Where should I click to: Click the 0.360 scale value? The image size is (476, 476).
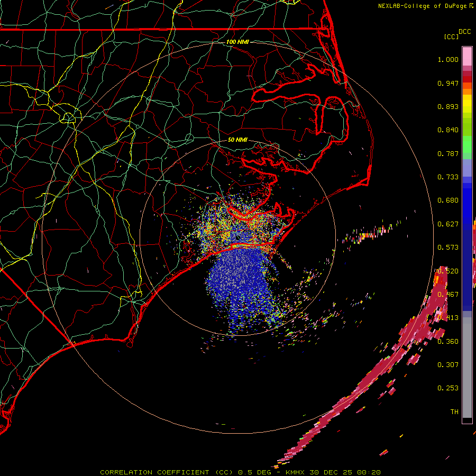click(448, 342)
